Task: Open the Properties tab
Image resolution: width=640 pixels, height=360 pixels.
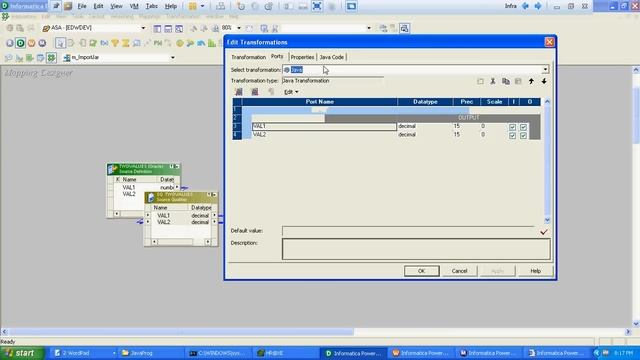Action: click(x=302, y=57)
